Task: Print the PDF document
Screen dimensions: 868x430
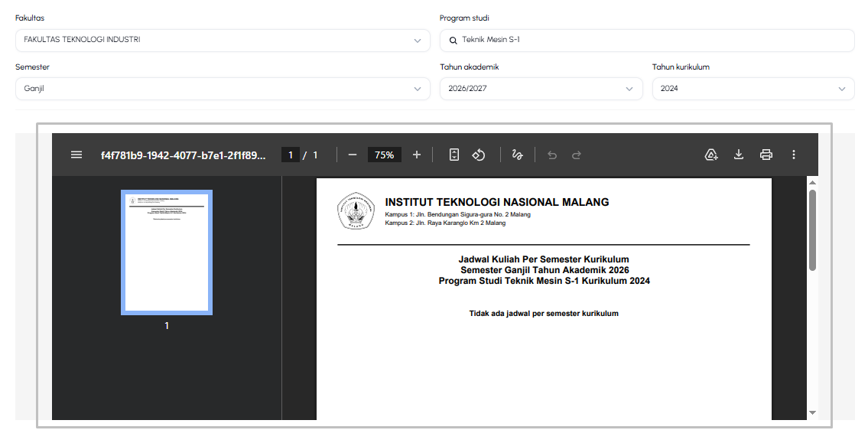Action: click(x=766, y=155)
